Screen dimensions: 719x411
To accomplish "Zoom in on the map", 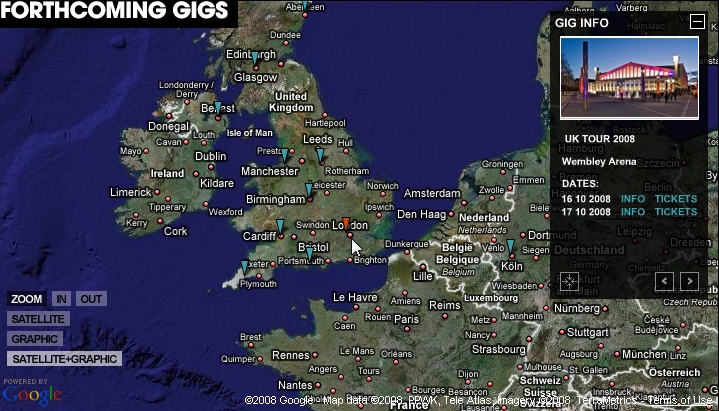I will point(61,299).
